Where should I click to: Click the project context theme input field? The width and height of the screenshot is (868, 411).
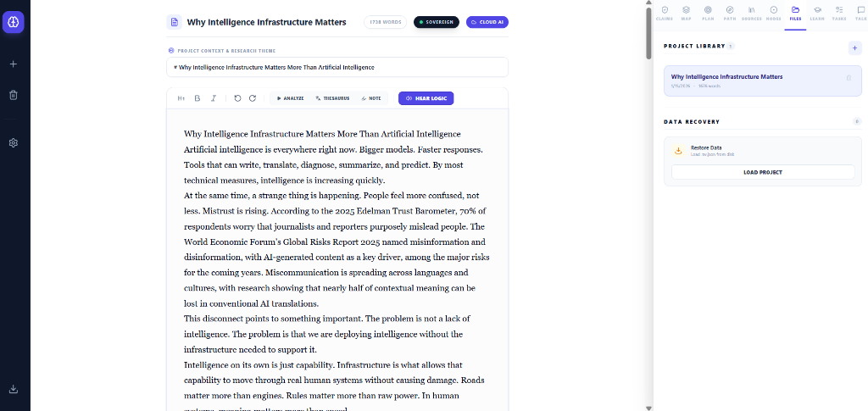pyautogui.click(x=337, y=68)
